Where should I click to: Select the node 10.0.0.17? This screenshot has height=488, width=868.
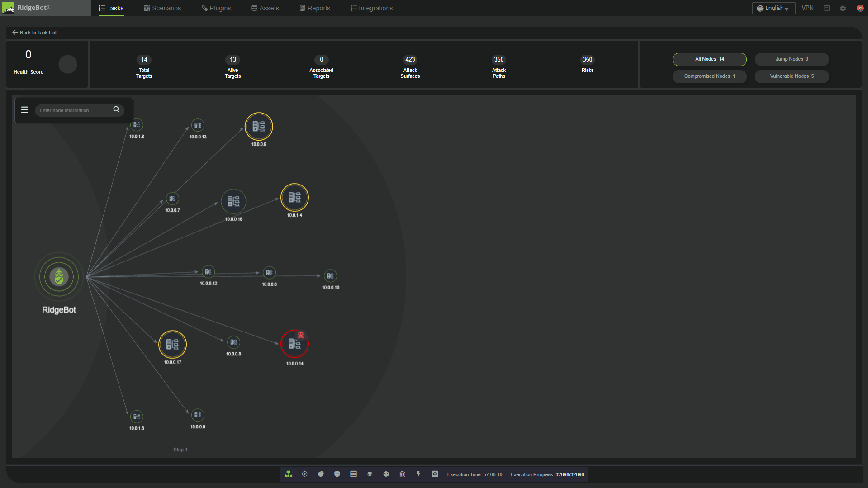coord(172,344)
